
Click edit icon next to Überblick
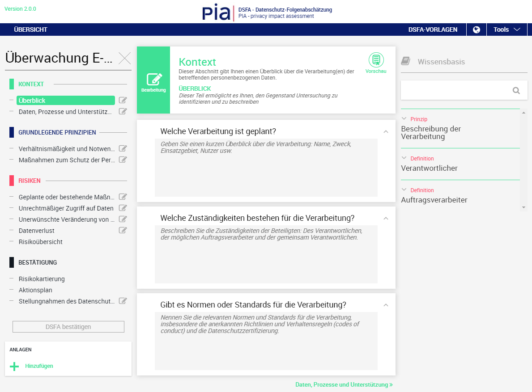coord(123,101)
